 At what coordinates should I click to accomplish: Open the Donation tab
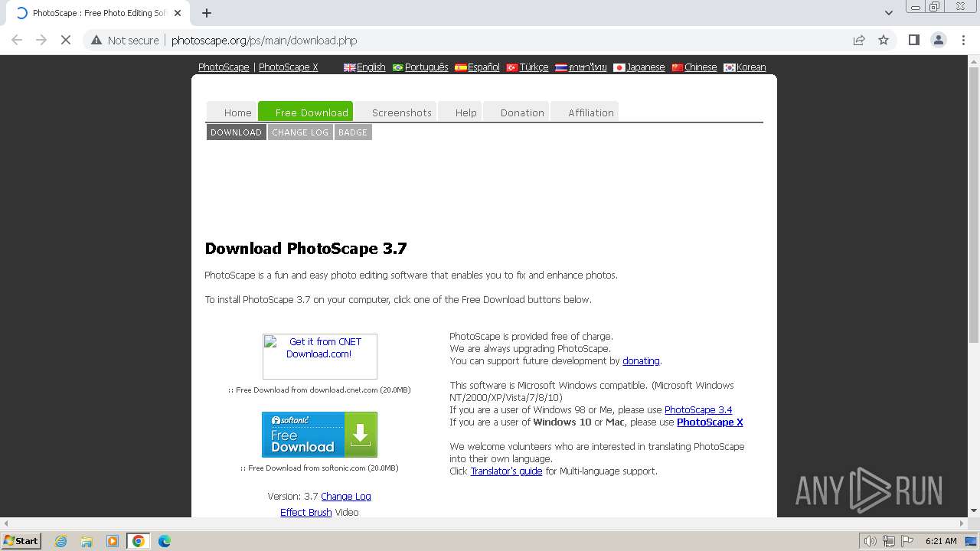click(517, 112)
